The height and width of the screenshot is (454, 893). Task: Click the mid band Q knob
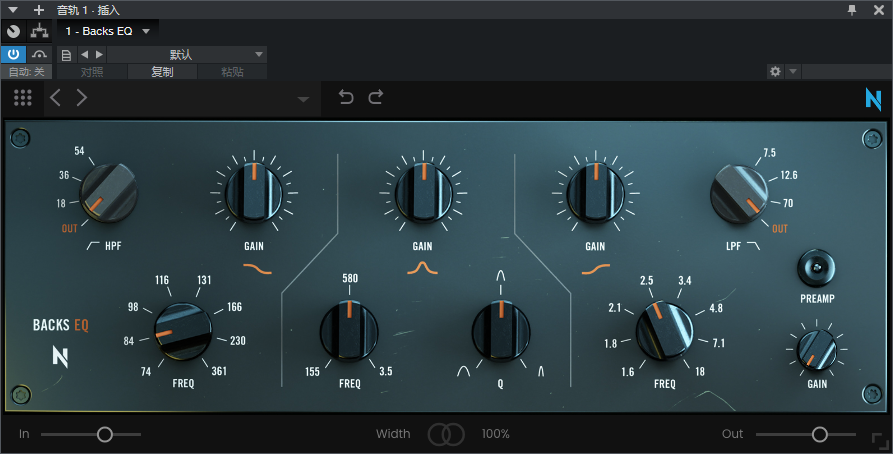point(501,332)
